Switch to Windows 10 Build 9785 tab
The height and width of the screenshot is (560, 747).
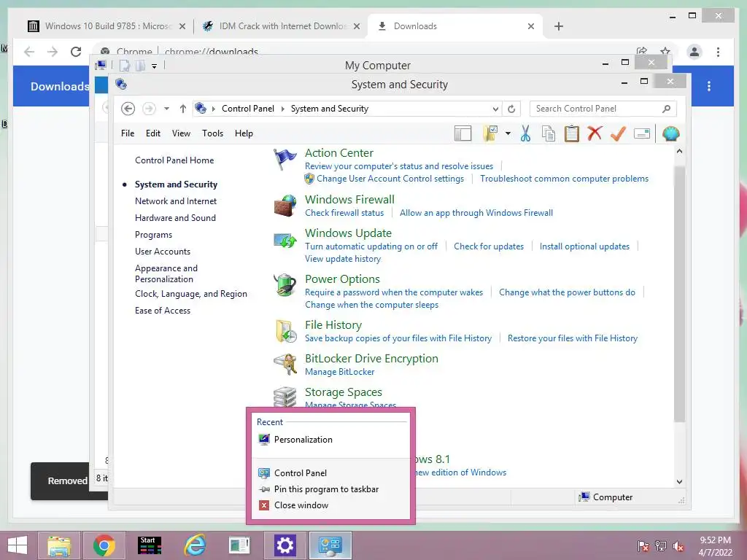pos(108,26)
